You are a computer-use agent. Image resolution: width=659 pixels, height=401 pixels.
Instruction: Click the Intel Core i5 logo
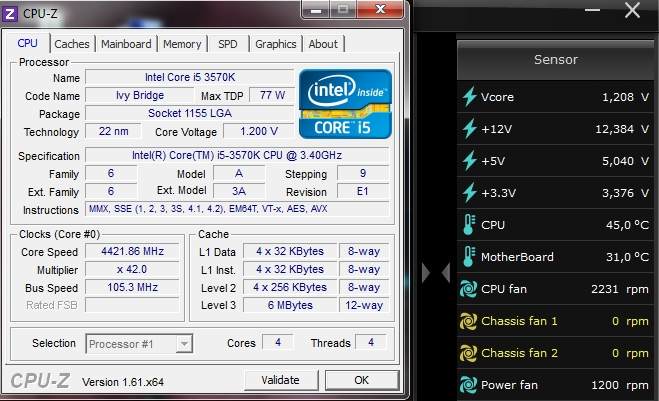click(345, 104)
